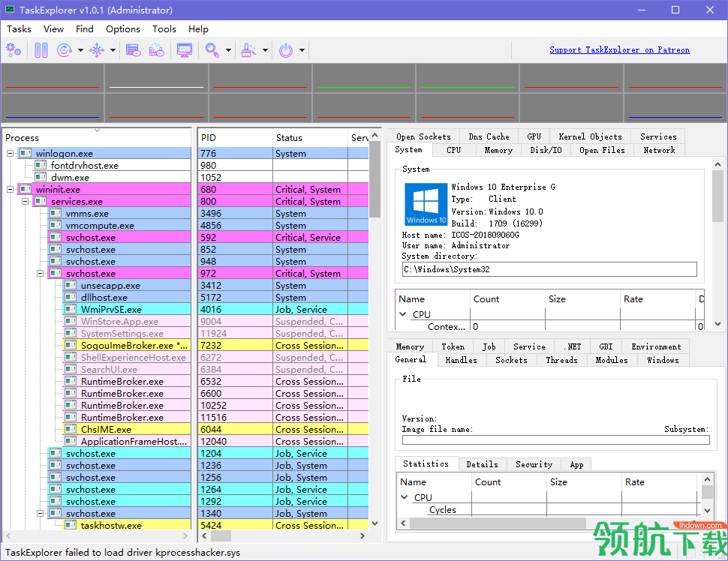Image resolution: width=728 pixels, height=561 pixels.
Task: Click the process list vertical scrollbar thumb
Action: [375, 179]
